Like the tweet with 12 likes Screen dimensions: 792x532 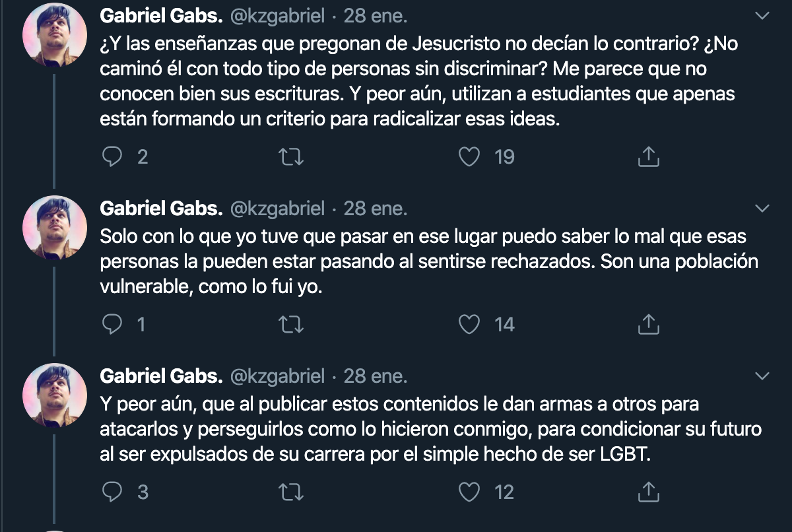pos(469,491)
